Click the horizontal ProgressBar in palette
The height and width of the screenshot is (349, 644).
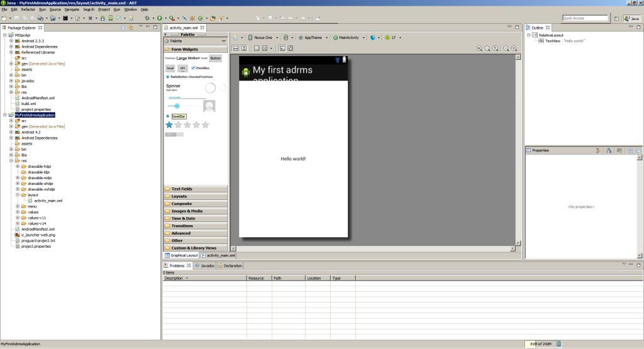point(187,97)
